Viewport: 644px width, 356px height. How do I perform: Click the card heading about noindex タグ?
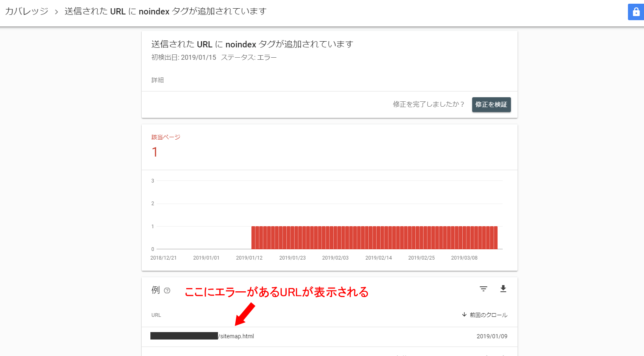point(252,44)
